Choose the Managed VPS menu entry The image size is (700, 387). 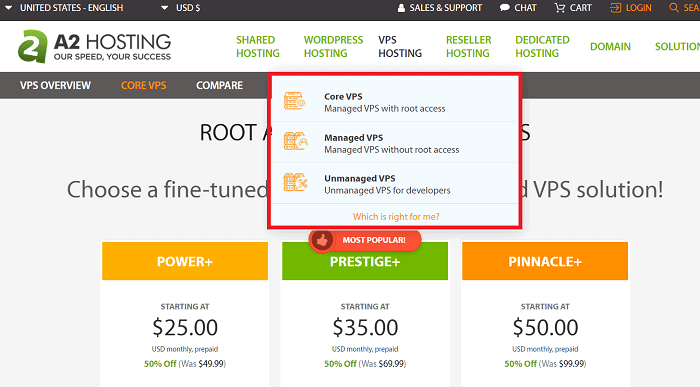tap(395, 143)
